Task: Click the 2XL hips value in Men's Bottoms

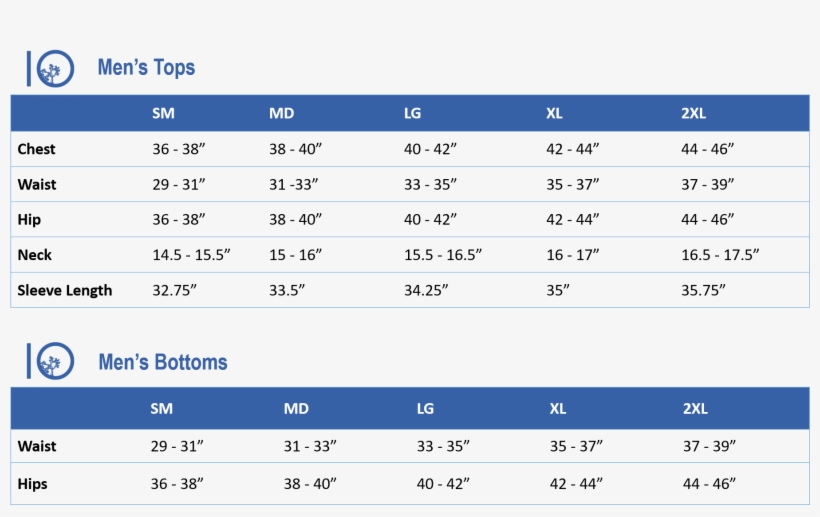Action: click(x=709, y=484)
